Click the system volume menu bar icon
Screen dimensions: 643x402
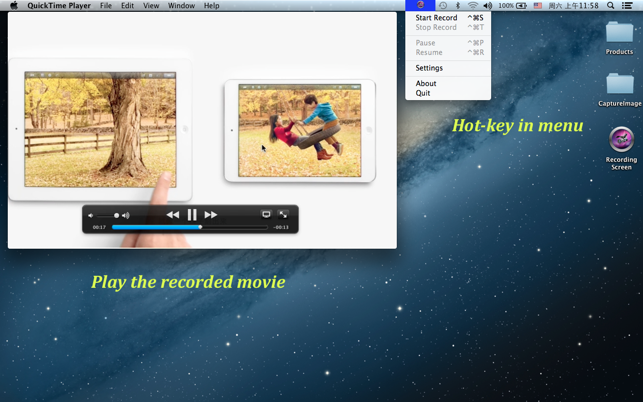(x=488, y=5)
